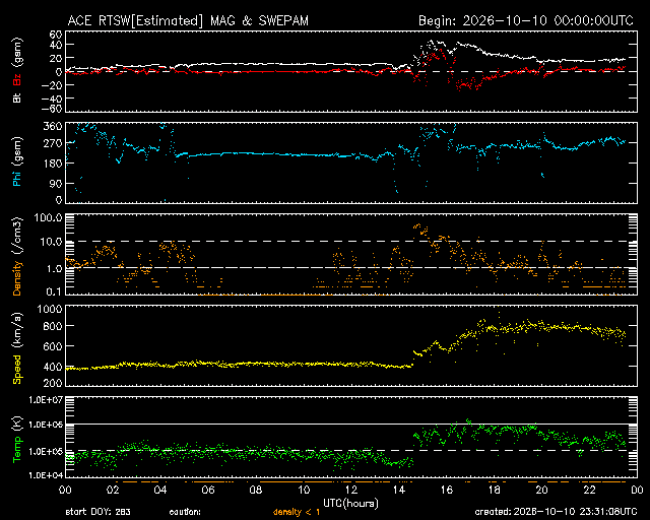
Task: Click the orange "Density" axis label
Action: 17,278
